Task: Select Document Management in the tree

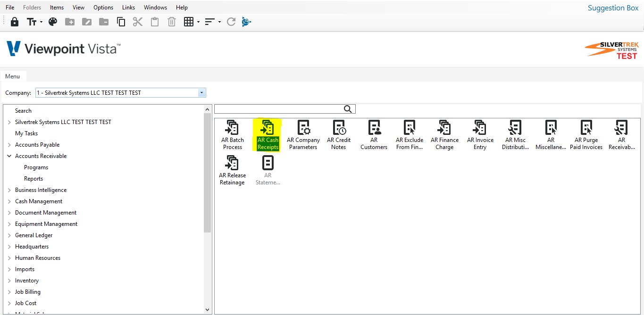Action: click(x=46, y=213)
